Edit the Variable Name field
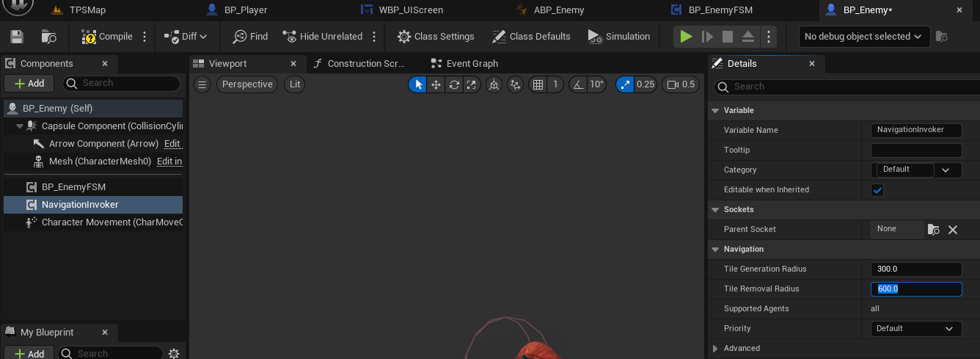Image resolution: width=980 pixels, height=359 pixels. (x=916, y=130)
